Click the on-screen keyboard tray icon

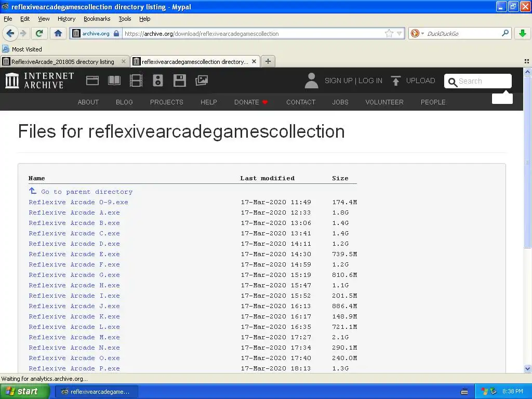pos(464,392)
